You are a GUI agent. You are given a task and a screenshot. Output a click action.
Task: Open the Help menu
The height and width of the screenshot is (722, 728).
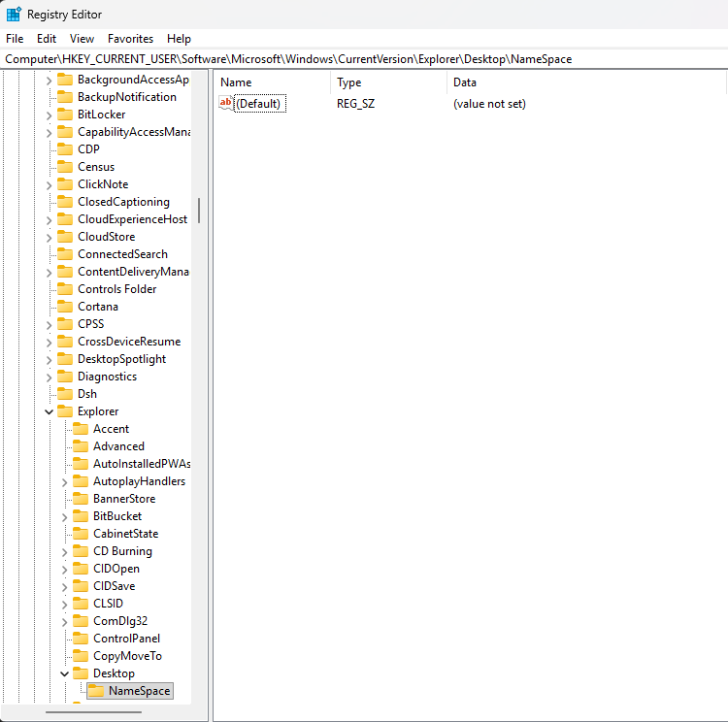point(179,39)
